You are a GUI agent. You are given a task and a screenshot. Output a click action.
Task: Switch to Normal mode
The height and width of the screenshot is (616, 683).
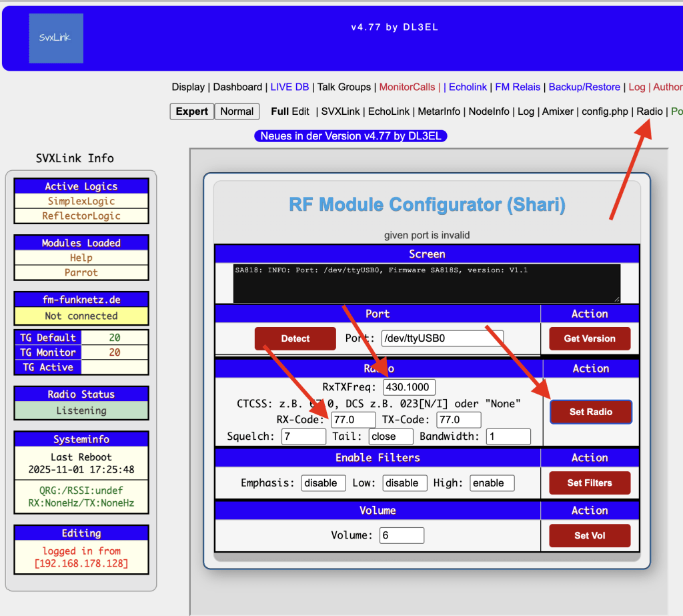(237, 111)
